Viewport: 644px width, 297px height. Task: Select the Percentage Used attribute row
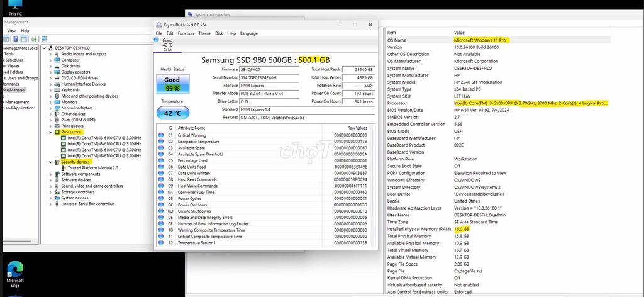click(x=263, y=160)
